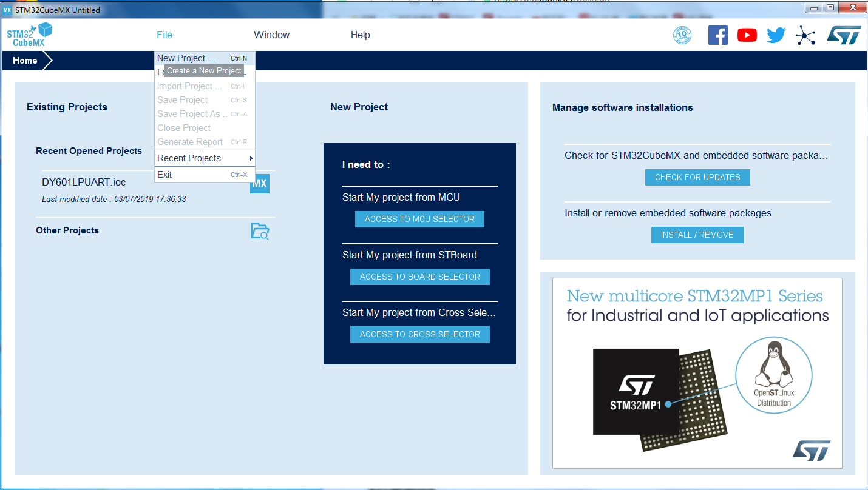Open the STM32MP1 Series advertisement banner
This screenshot has width=868, height=490.
pos(697,373)
